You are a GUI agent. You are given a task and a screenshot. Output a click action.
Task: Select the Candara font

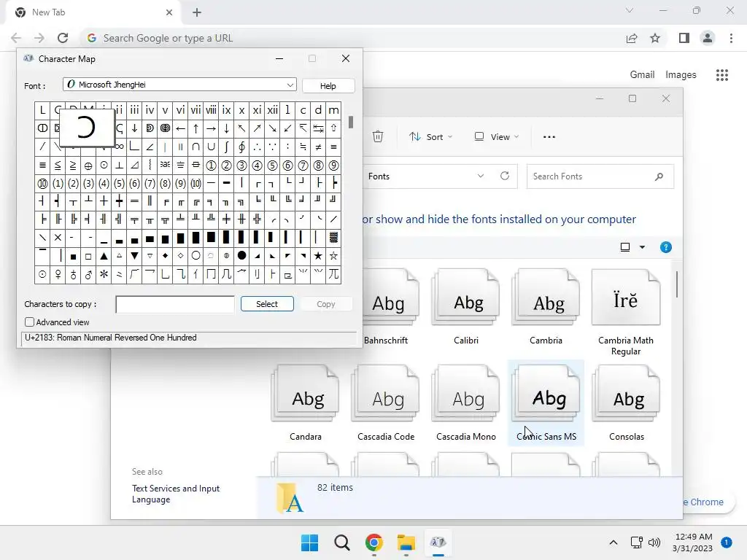(x=306, y=403)
